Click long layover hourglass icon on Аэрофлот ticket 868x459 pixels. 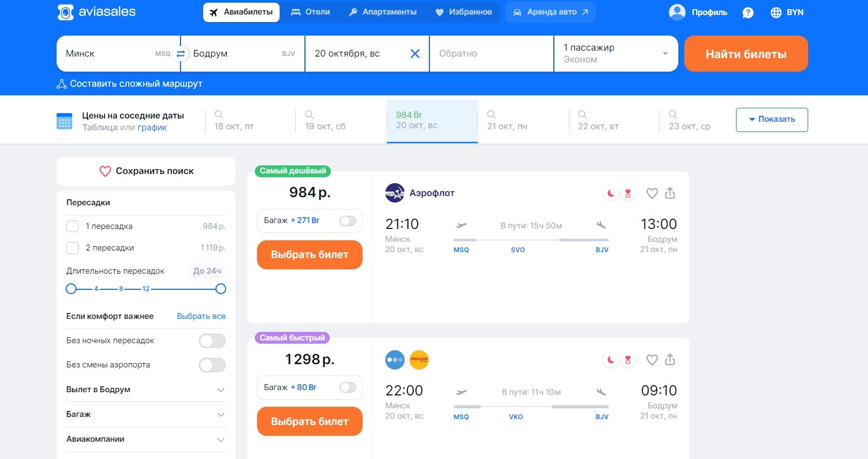(x=628, y=193)
